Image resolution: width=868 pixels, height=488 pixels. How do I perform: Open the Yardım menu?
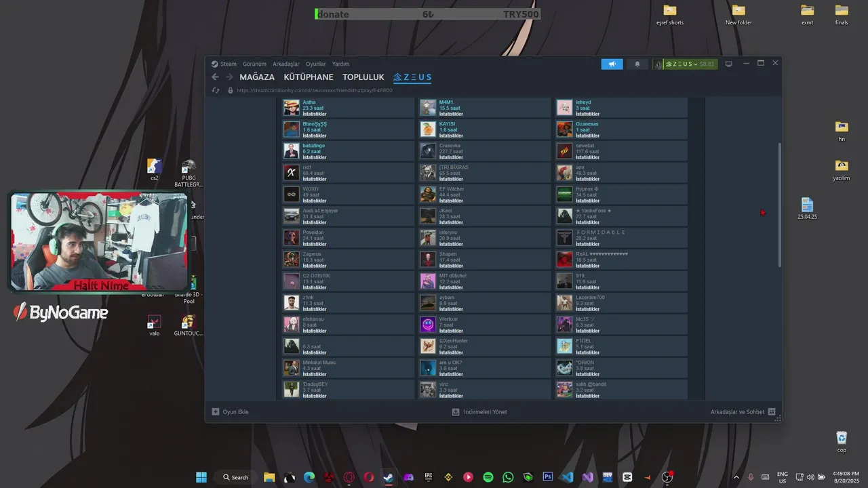coord(340,64)
